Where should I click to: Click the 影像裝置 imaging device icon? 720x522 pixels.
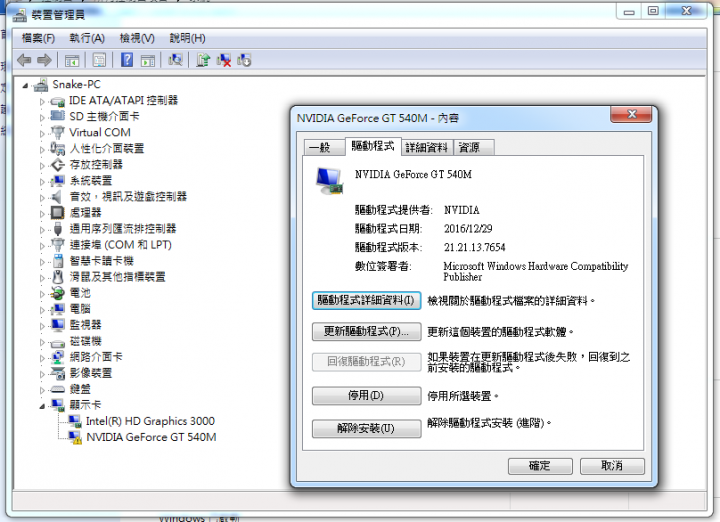tap(57, 373)
